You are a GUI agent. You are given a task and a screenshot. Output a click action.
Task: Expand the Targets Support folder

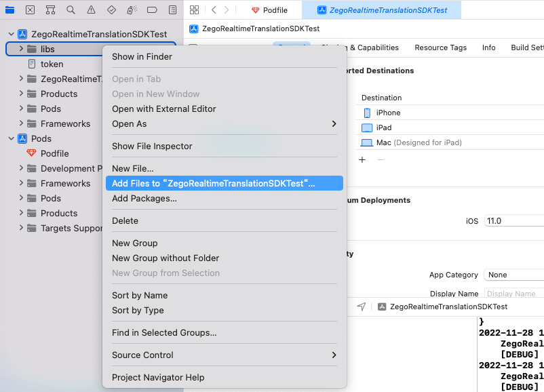(21, 228)
